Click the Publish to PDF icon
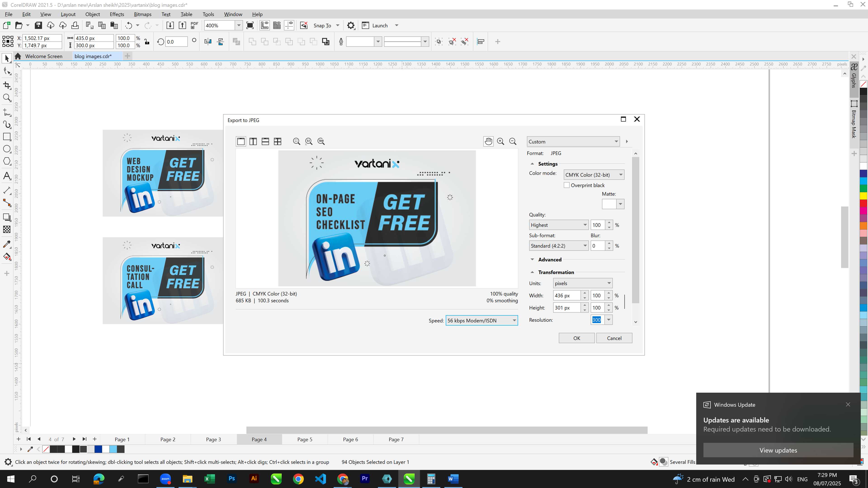The width and height of the screenshot is (868, 488). coord(194,26)
